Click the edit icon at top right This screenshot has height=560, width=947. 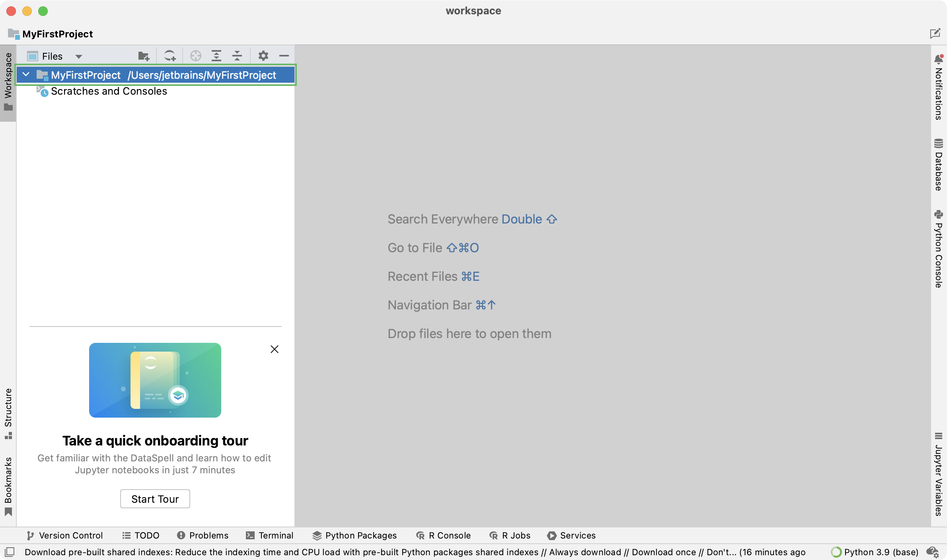(935, 34)
